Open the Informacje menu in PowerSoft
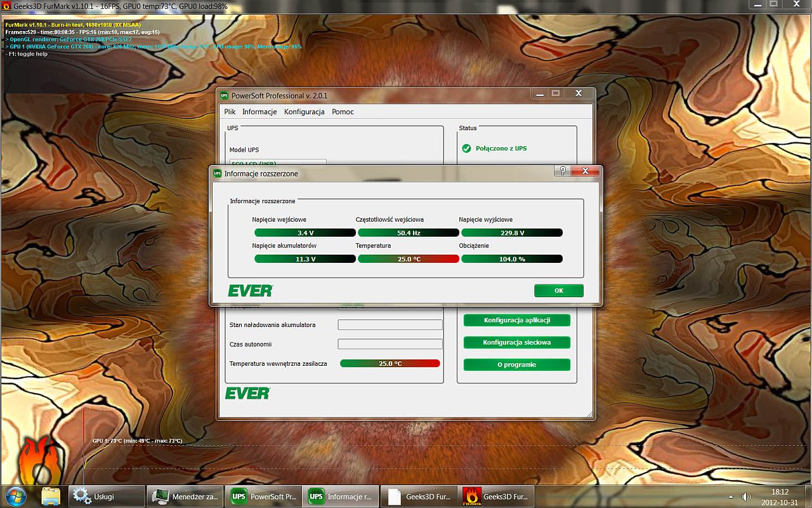Image resolution: width=812 pixels, height=508 pixels. coord(259,112)
